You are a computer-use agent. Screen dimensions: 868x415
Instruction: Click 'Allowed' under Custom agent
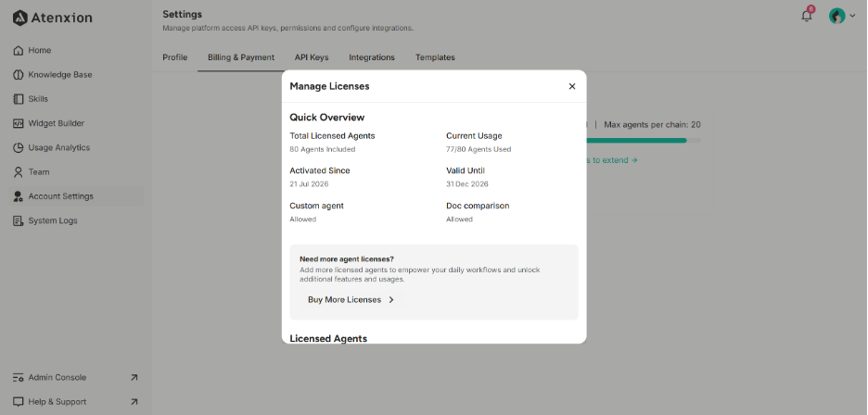point(303,220)
